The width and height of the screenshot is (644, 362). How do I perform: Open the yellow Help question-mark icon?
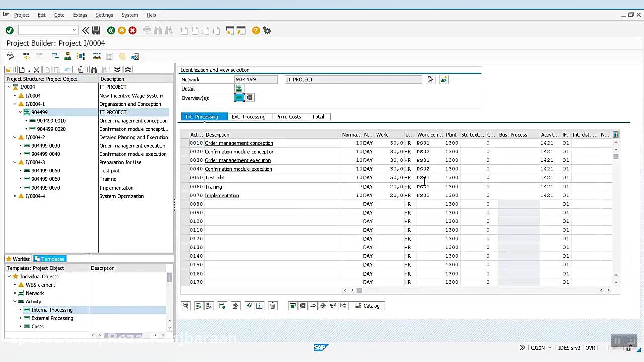256,31
